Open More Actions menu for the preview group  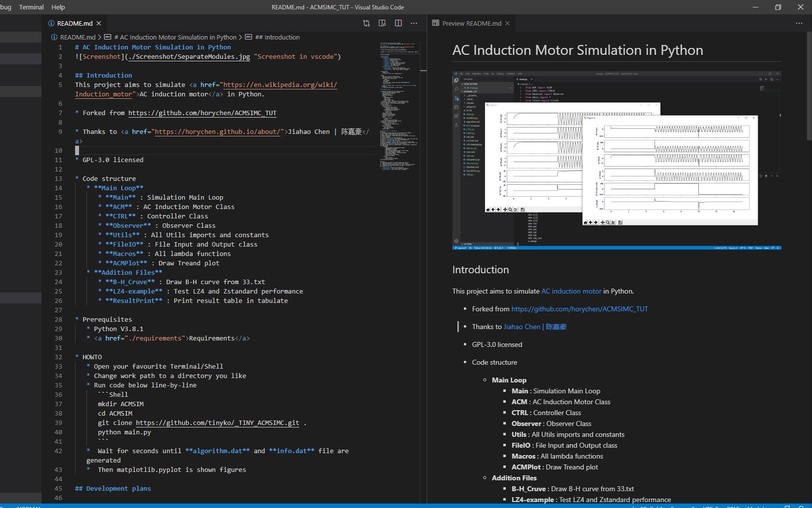click(x=799, y=23)
